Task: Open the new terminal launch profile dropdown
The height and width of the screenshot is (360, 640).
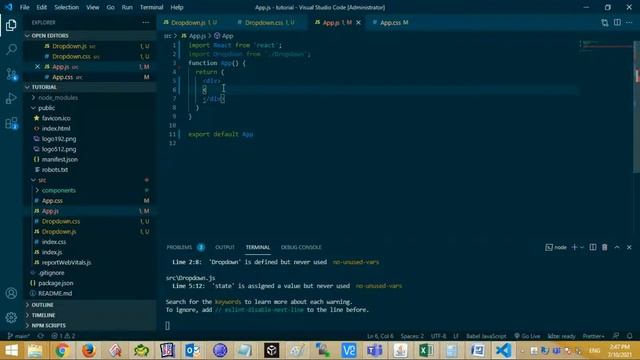Action: pyautogui.click(x=582, y=247)
